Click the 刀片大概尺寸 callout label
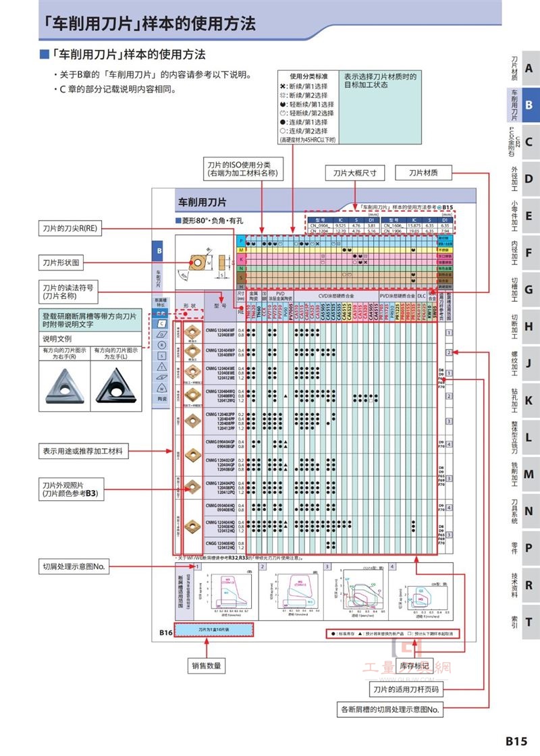The height and width of the screenshot is (756, 540). pyautogui.click(x=355, y=173)
